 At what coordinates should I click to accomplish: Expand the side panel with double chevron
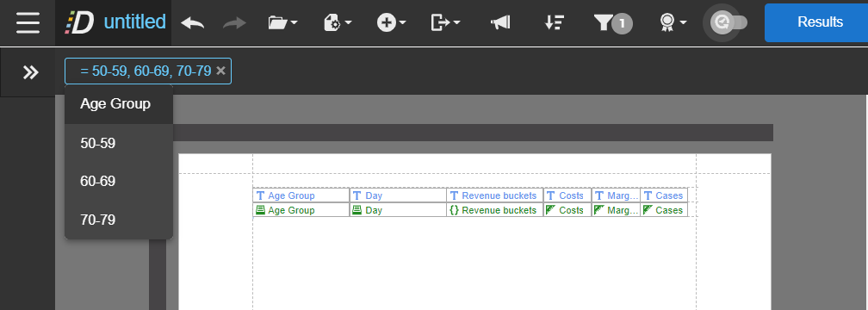30,72
